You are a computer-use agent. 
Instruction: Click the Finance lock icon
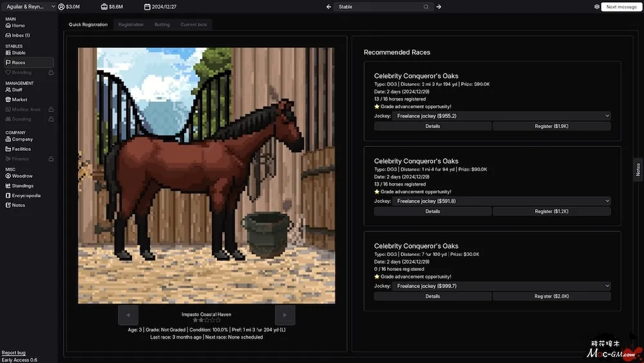point(51,159)
